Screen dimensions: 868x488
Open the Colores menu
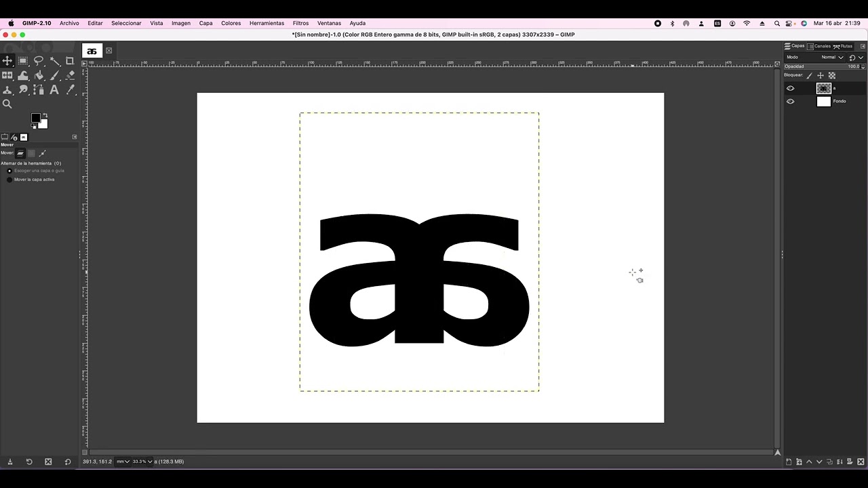pyautogui.click(x=231, y=23)
